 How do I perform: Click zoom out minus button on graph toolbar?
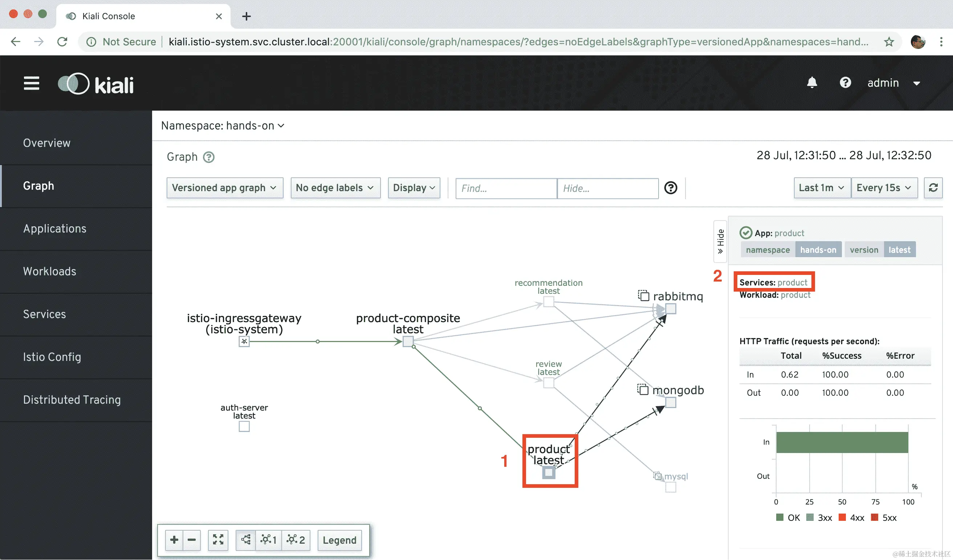click(192, 540)
